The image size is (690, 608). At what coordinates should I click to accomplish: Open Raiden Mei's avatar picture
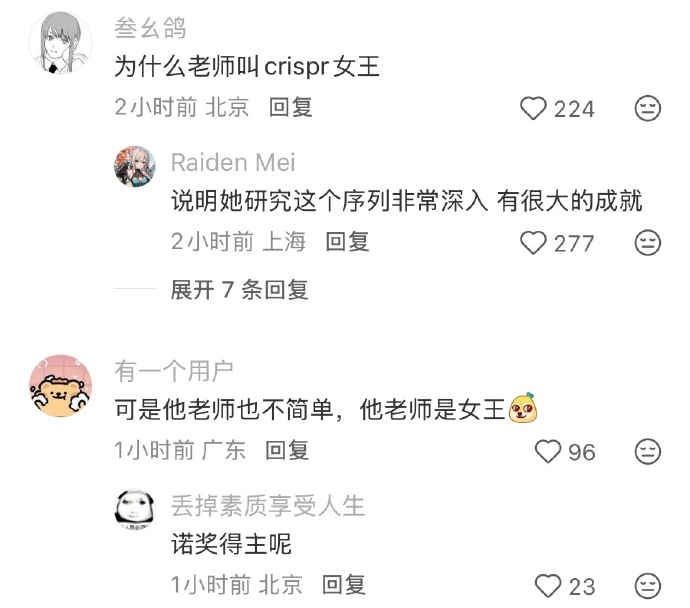135,167
